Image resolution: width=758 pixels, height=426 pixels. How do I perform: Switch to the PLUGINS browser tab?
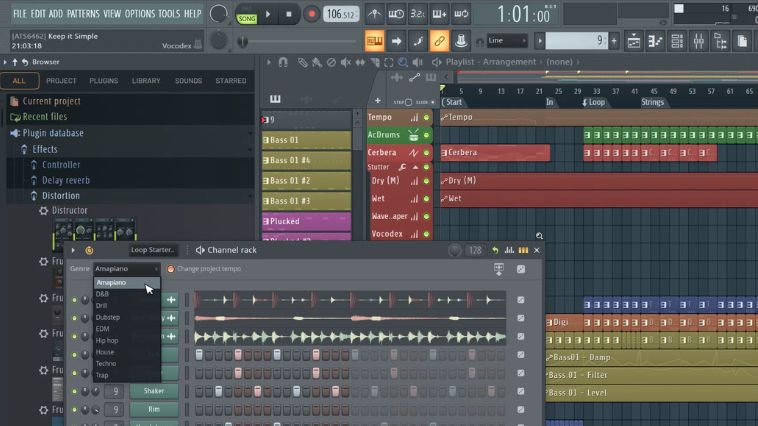click(x=103, y=81)
